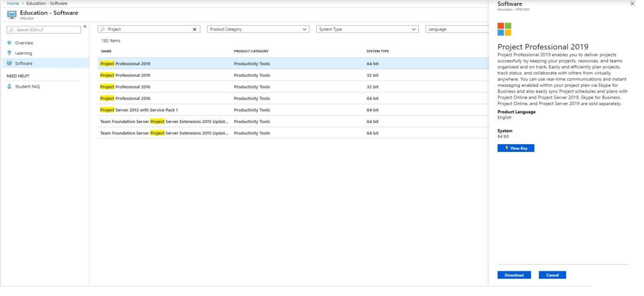Image resolution: width=644 pixels, height=296 pixels.
Task: Click Project Professional 2019 title in details panel
Action: point(543,47)
